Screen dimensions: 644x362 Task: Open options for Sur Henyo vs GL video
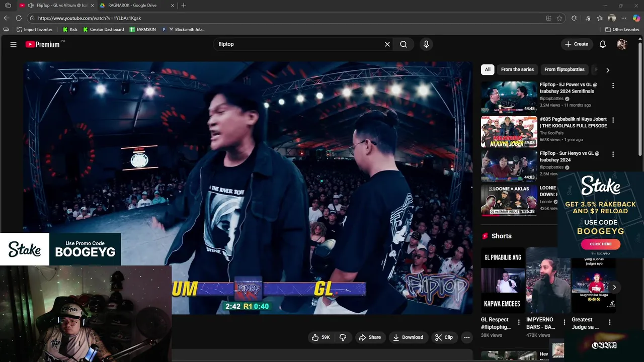pyautogui.click(x=613, y=154)
